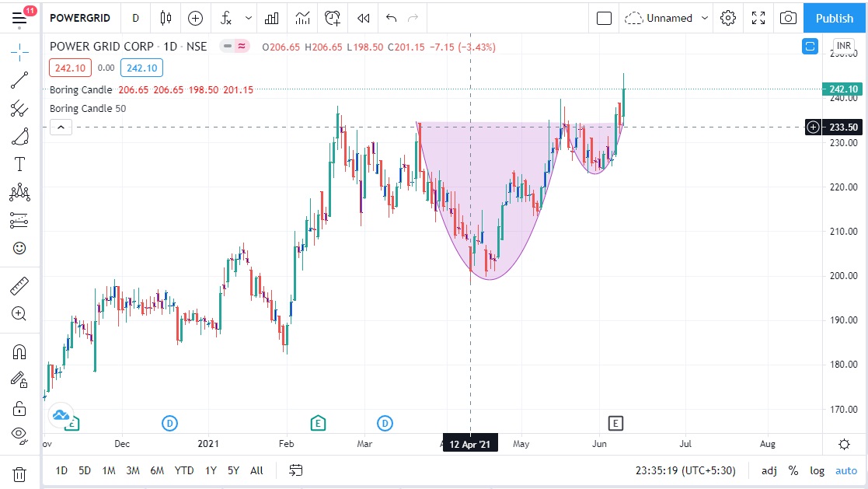
Task: Toggle hide all drawings eye icon
Action: pyautogui.click(x=19, y=434)
